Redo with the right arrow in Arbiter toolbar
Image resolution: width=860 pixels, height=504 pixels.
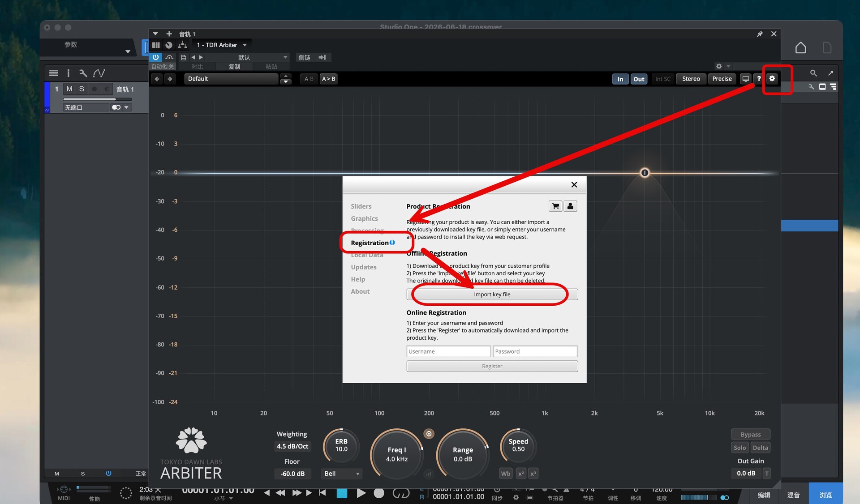[170, 79]
